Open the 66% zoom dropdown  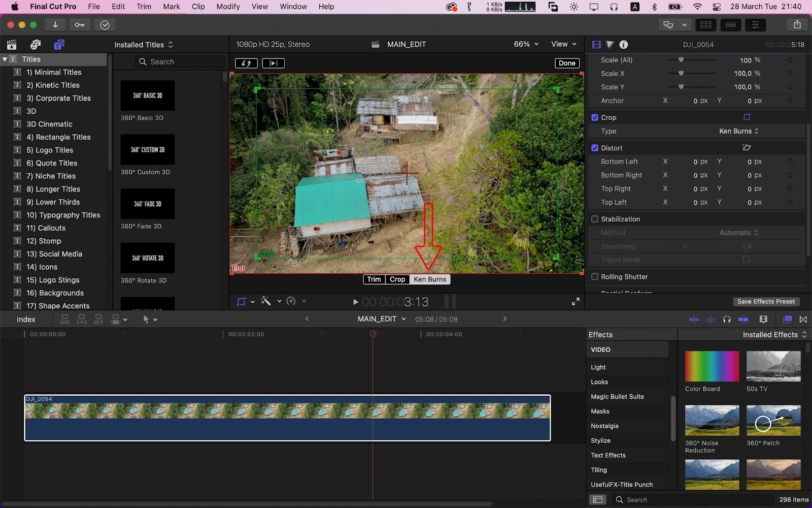(526, 44)
